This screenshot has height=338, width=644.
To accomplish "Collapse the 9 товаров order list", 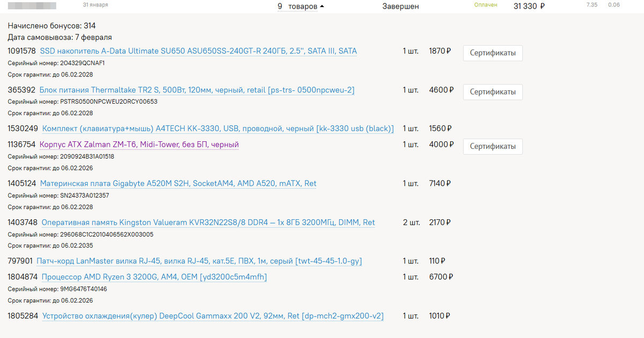I will tap(301, 6).
